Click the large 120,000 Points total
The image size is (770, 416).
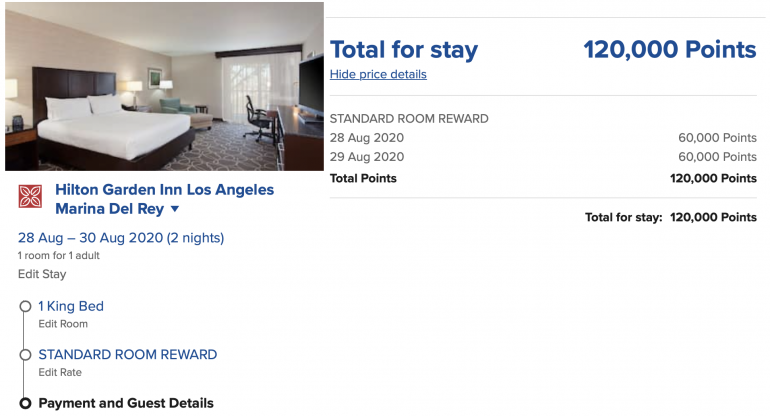pos(669,50)
